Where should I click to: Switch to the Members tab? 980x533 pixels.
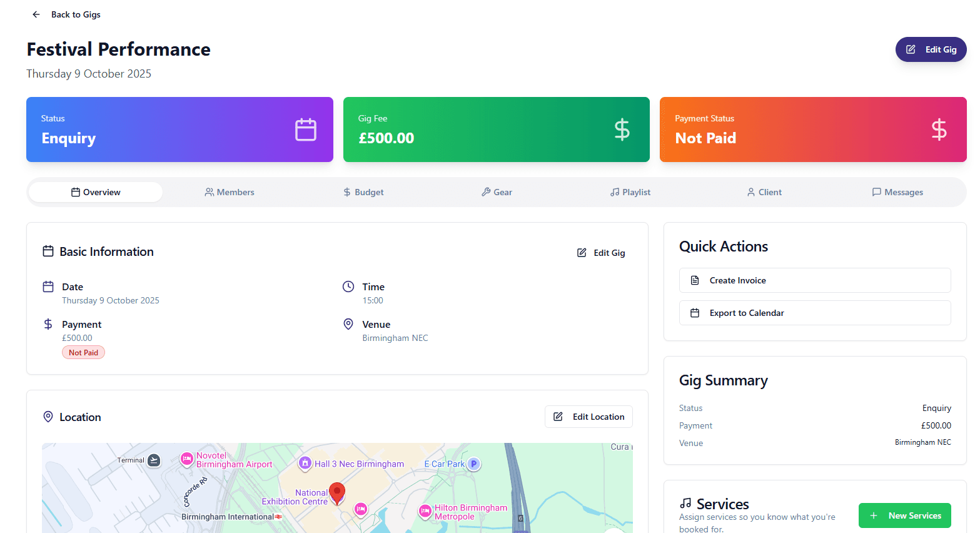[x=230, y=192]
